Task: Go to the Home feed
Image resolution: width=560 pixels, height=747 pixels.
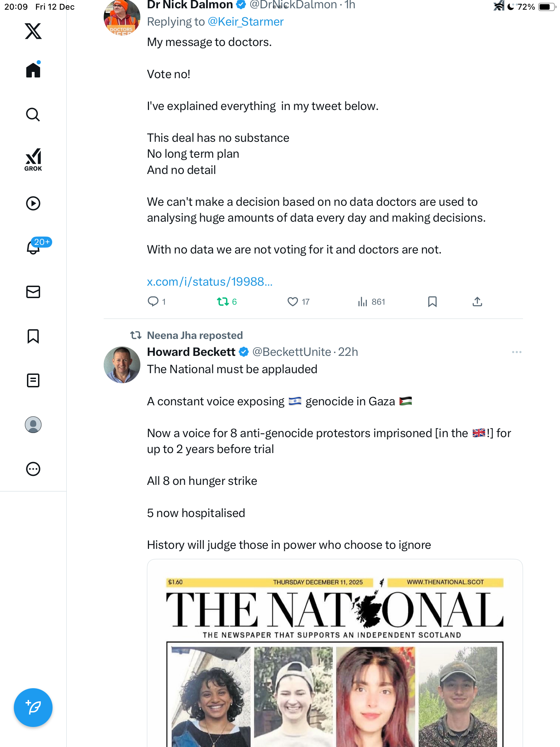Action: [33, 70]
